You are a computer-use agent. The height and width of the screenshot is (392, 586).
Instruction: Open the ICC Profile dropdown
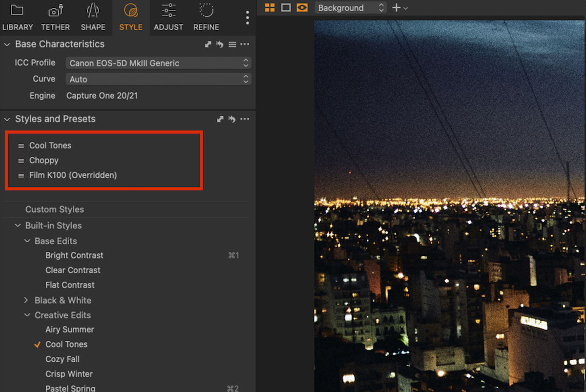(158, 63)
